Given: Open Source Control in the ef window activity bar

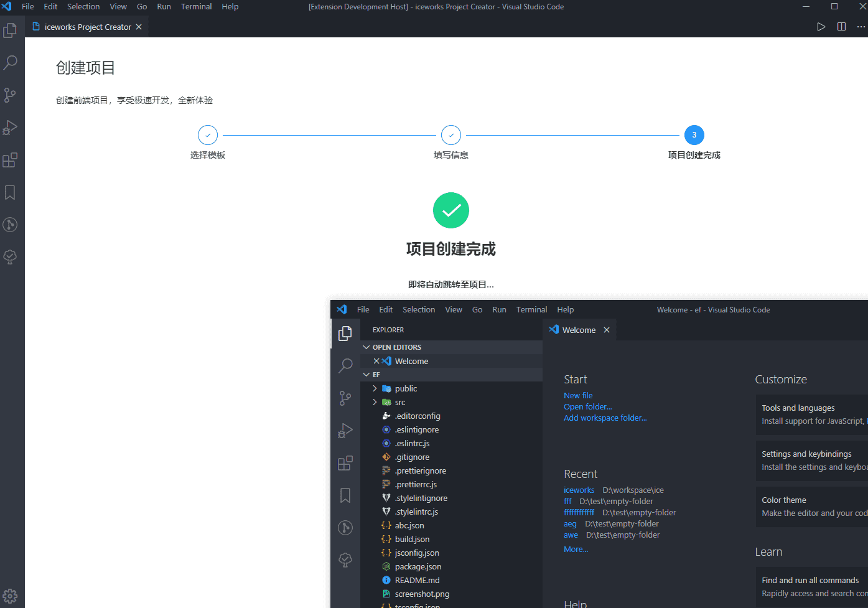Looking at the screenshot, I should [x=345, y=398].
